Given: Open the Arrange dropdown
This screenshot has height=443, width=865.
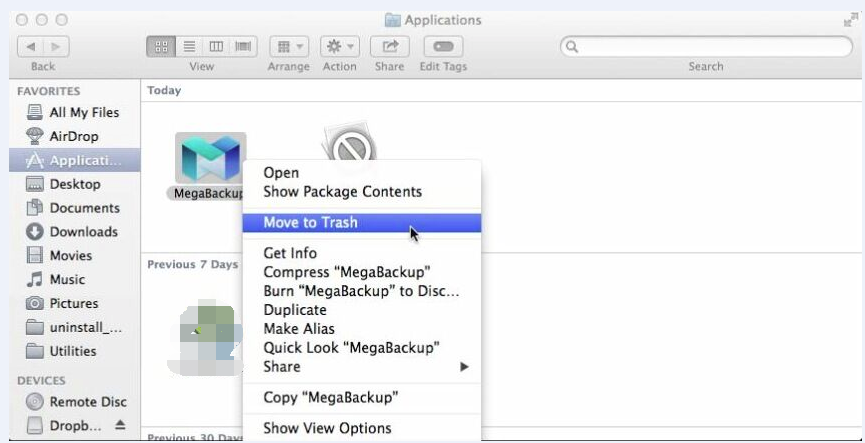Looking at the screenshot, I should (289, 47).
